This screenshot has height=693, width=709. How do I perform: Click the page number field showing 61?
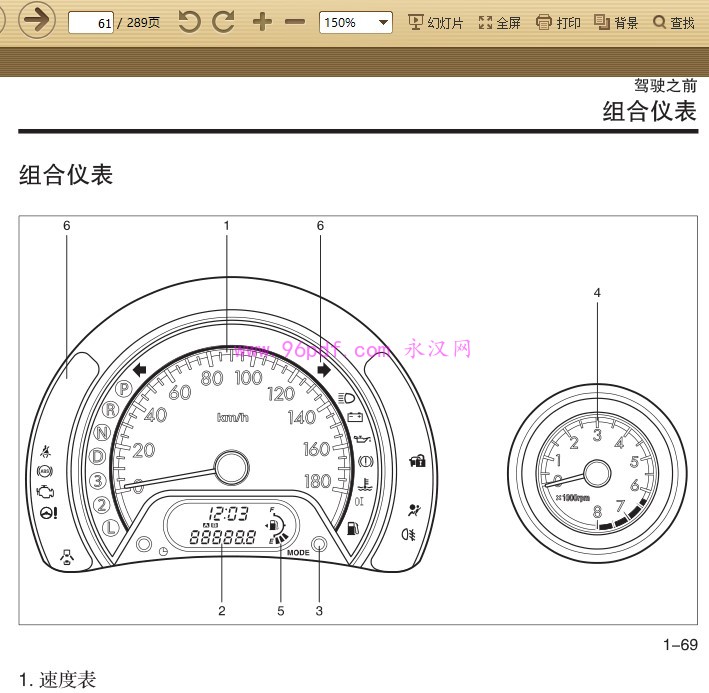(91, 23)
